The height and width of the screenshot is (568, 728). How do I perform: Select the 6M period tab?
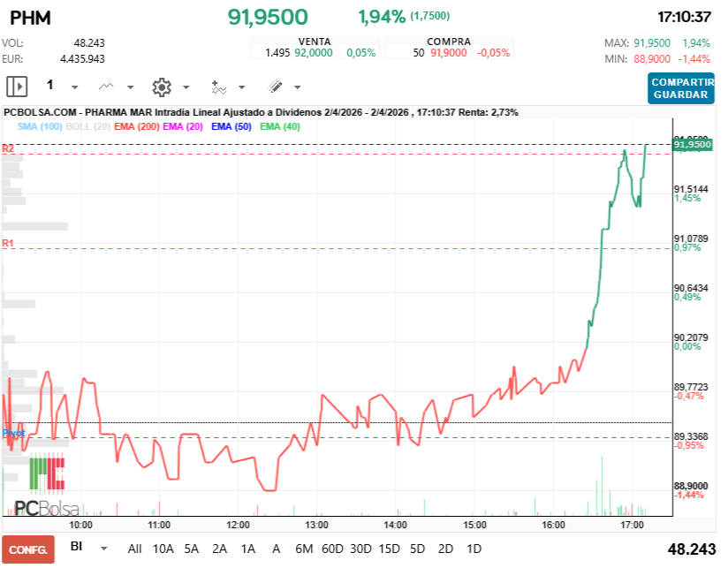(x=305, y=549)
